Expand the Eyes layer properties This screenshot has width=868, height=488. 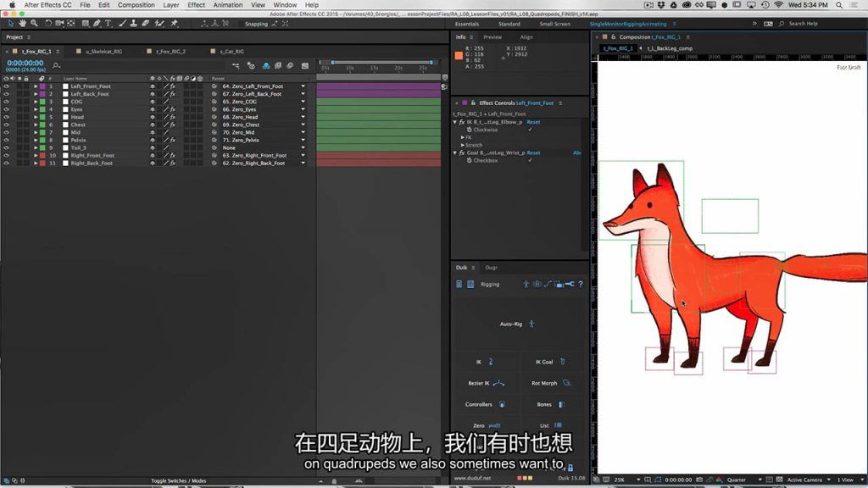(x=36, y=109)
